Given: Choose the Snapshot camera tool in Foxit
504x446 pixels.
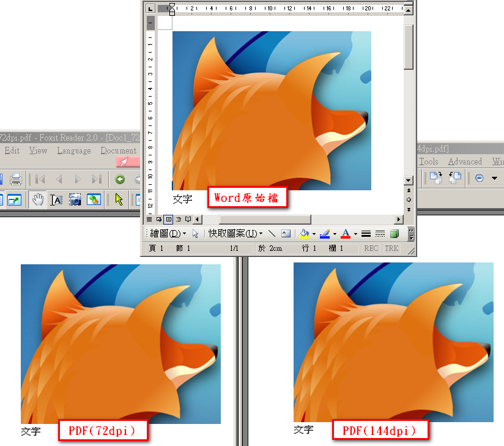Looking at the screenshot, I should click(x=75, y=200).
